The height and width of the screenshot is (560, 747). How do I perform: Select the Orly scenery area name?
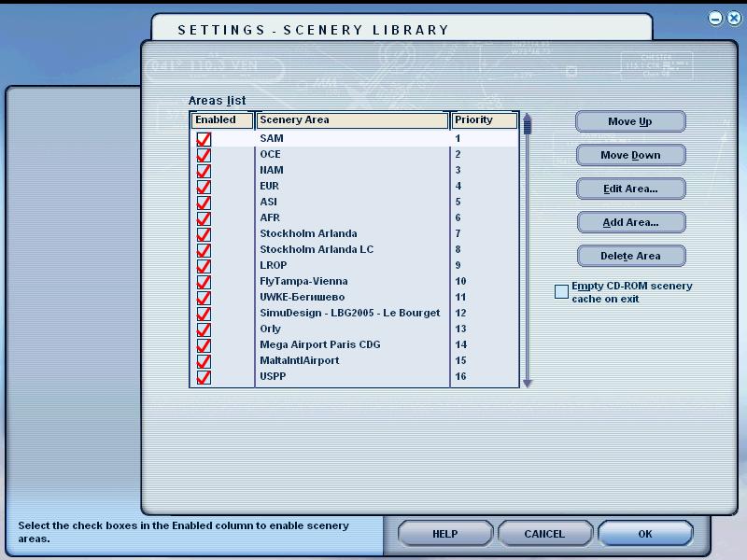pyautogui.click(x=270, y=329)
